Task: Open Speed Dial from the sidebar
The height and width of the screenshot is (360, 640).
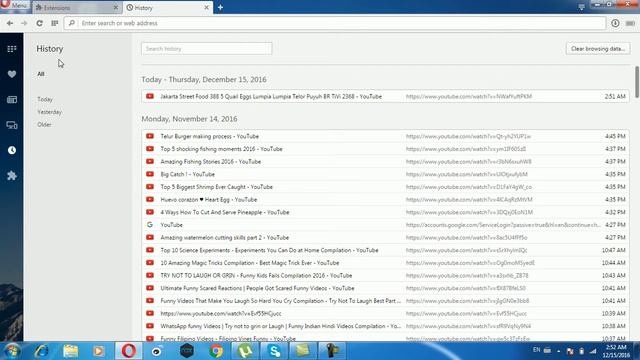Action: [x=12, y=49]
